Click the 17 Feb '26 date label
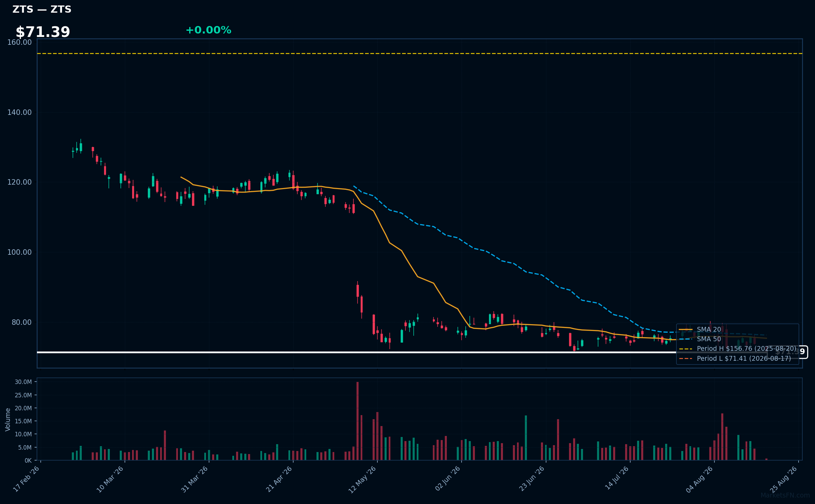Image resolution: width=815 pixels, height=504 pixels. click(26, 479)
